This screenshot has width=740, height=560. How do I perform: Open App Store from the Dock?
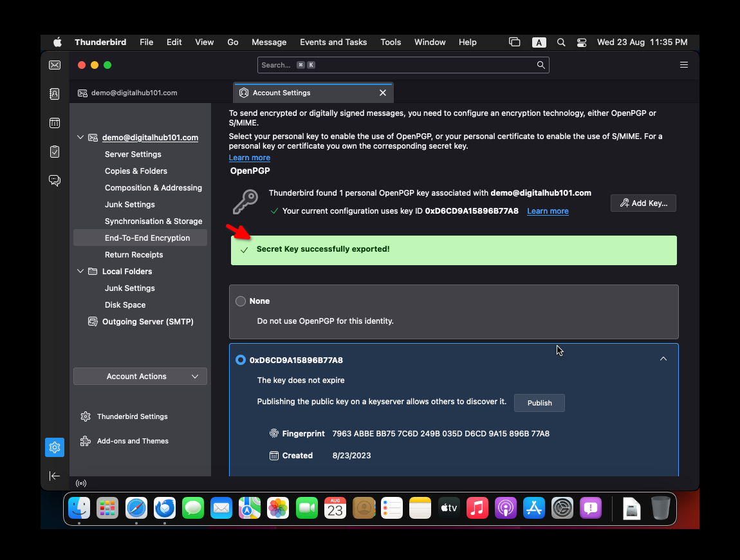(x=533, y=509)
